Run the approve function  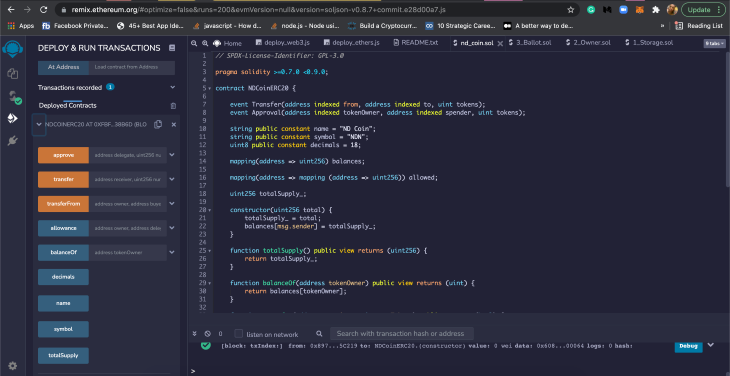tap(63, 155)
